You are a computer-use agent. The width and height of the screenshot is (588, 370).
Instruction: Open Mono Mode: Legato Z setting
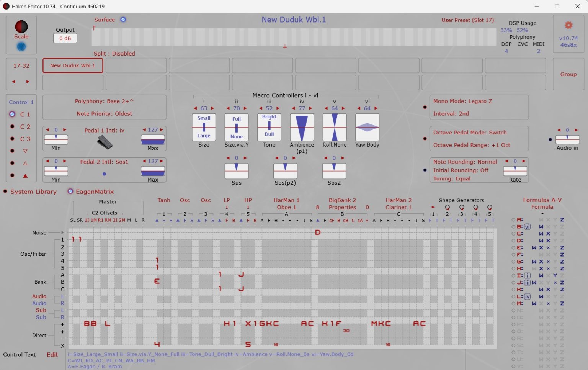462,101
